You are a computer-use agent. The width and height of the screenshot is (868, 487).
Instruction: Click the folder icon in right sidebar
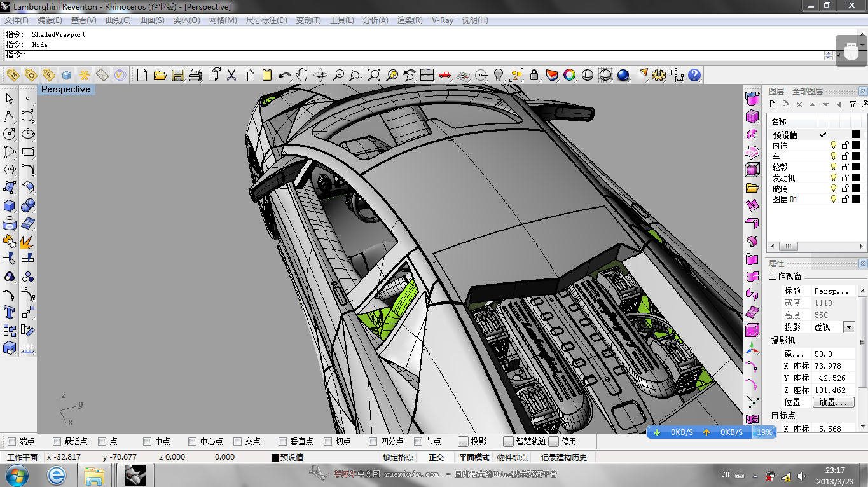click(x=752, y=188)
